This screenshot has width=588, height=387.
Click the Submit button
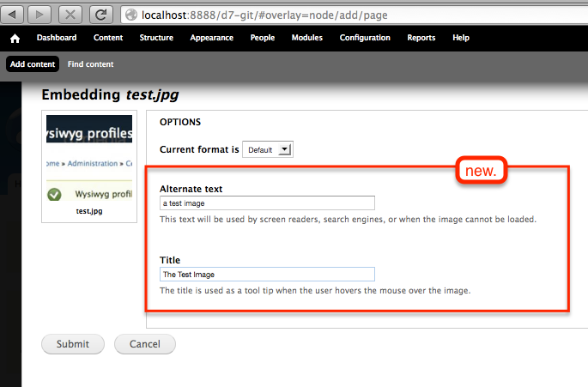tap(73, 344)
